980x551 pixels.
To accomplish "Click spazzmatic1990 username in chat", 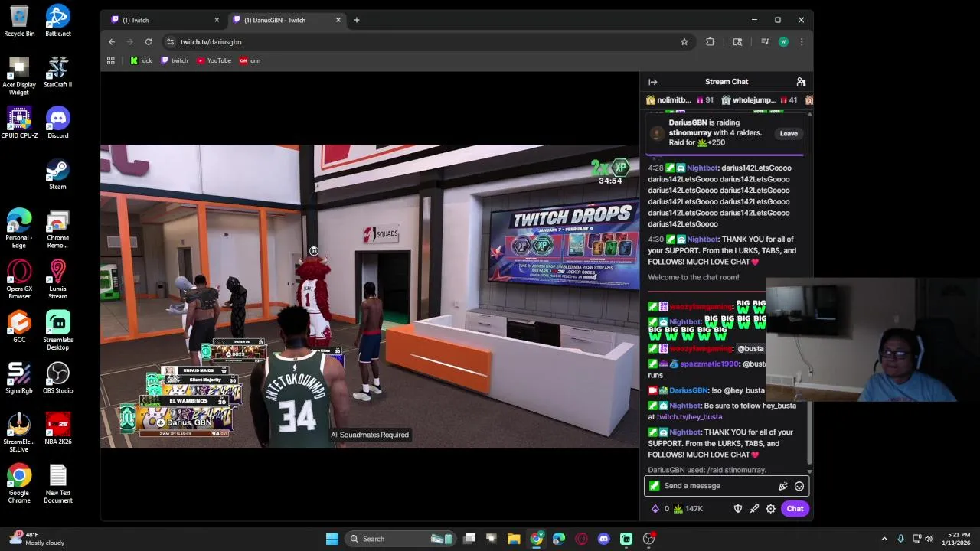I will pos(710,364).
